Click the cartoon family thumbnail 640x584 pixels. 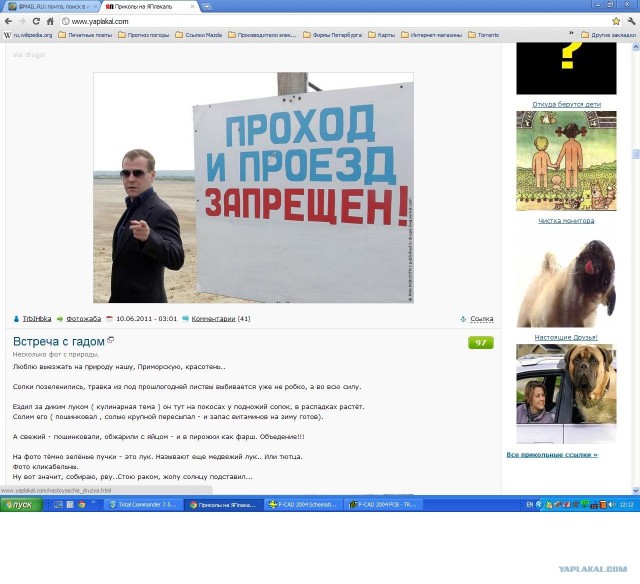(567, 161)
